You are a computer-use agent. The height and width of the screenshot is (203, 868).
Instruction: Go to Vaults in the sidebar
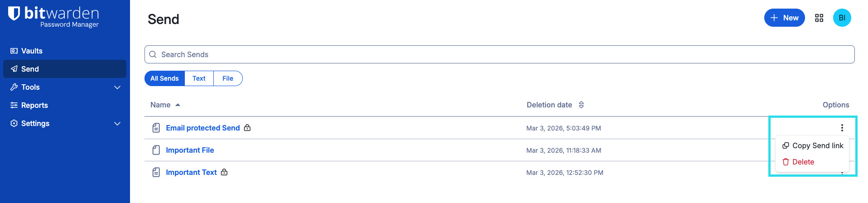pyautogui.click(x=32, y=51)
